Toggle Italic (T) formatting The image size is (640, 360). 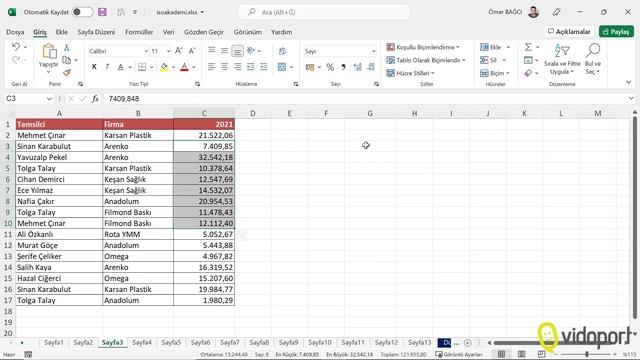[107, 67]
